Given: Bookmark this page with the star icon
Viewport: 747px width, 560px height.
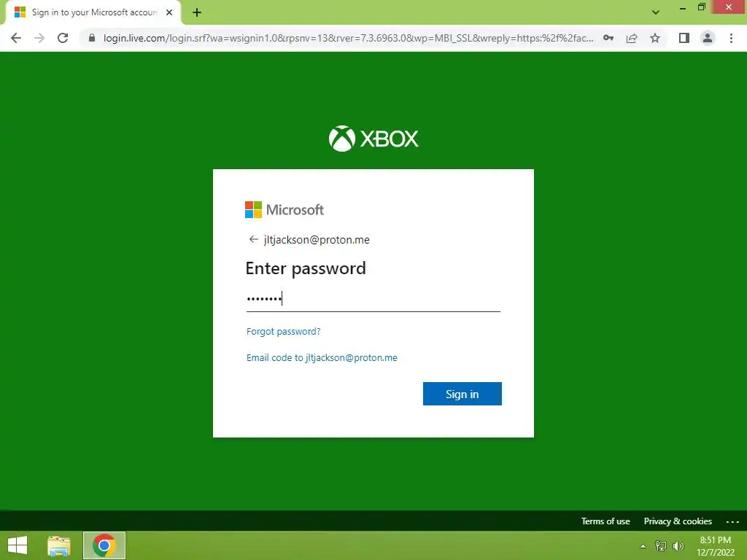Looking at the screenshot, I should 655,38.
